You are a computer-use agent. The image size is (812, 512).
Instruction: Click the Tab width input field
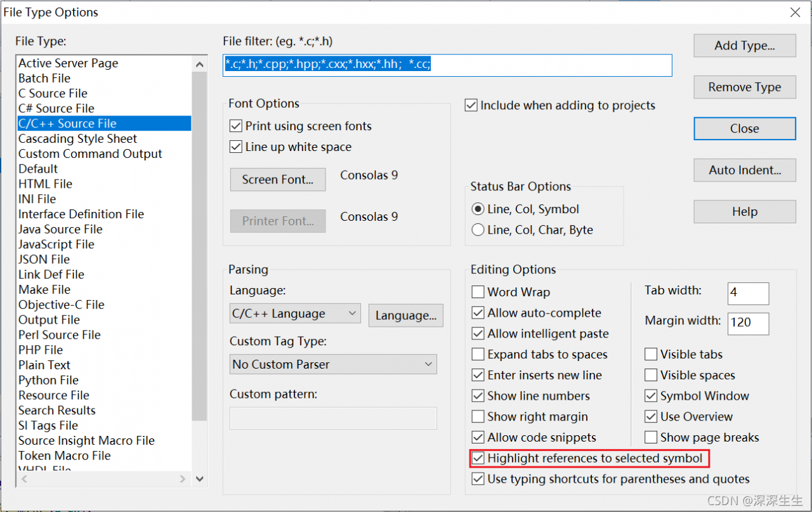748,293
